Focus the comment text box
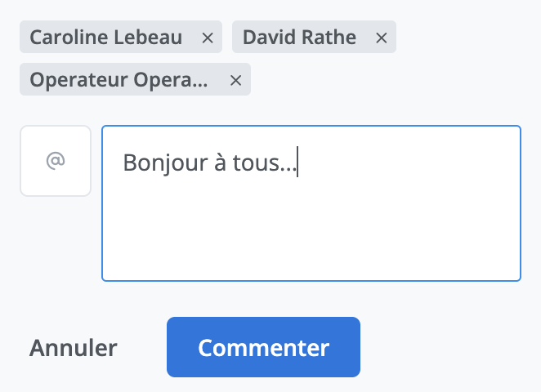 pos(311,204)
